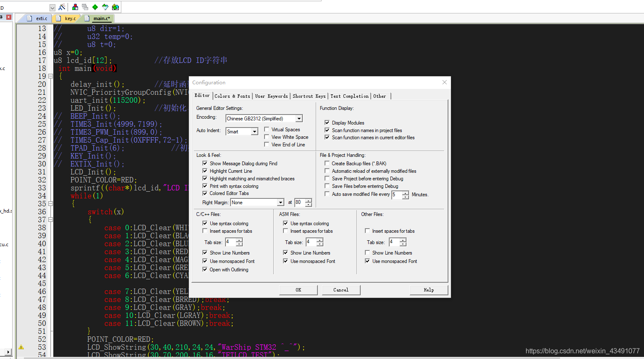Click the C/C++ Tab size stepper
This screenshot has width=644, height=359.
click(239, 242)
